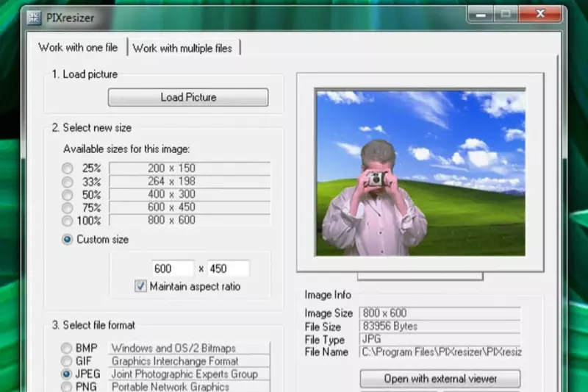Click Open with external viewer button
This screenshot has height=392, width=588.
click(x=440, y=379)
